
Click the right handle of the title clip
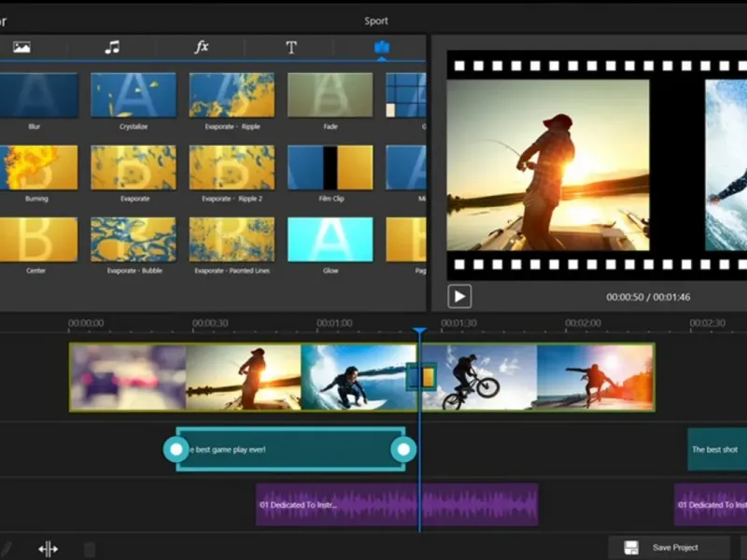[403, 450]
